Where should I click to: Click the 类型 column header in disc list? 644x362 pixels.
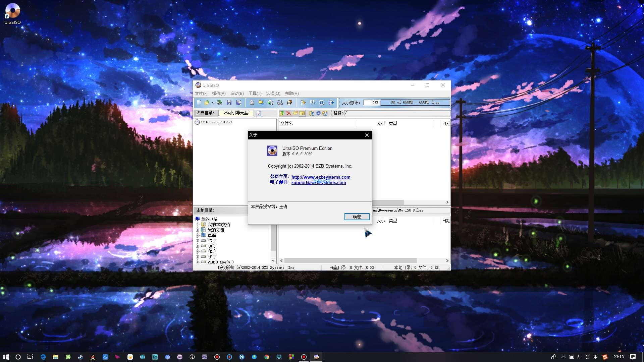[x=410, y=123]
